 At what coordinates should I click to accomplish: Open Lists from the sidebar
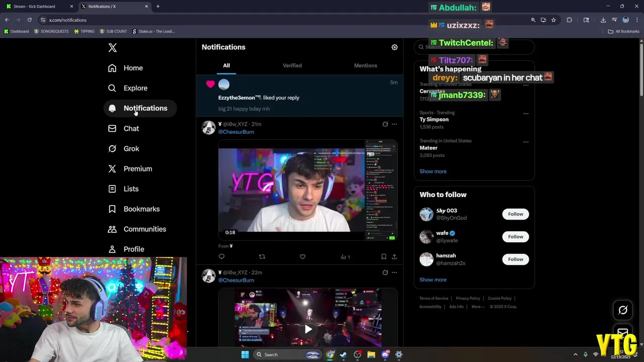tap(124, 189)
